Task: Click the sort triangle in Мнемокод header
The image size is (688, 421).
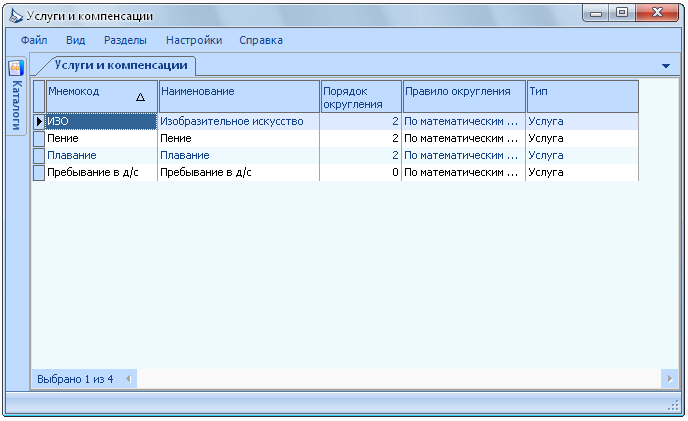Action: click(x=140, y=97)
